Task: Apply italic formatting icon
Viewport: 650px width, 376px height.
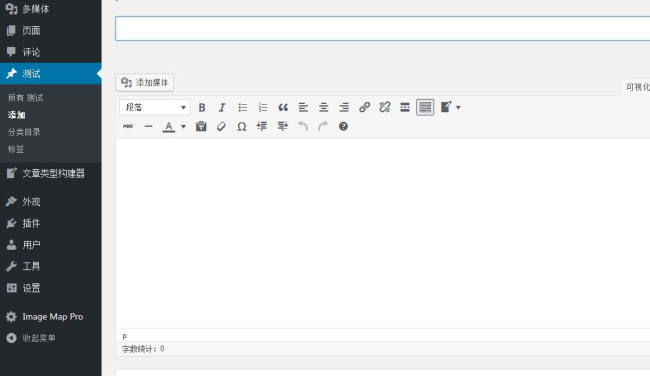Action: pos(222,107)
